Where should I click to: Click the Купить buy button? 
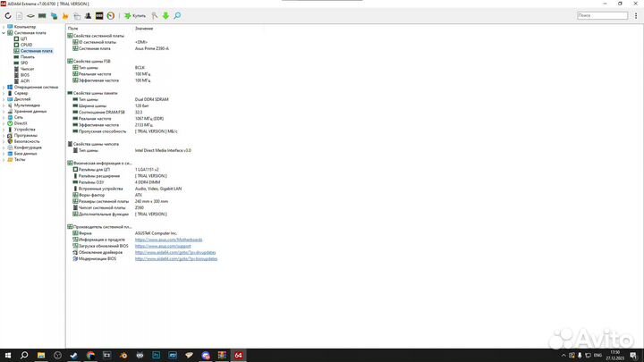coord(135,15)
